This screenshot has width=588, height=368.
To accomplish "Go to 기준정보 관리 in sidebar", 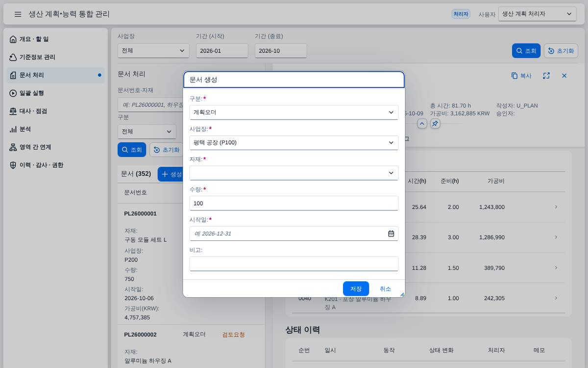I will click(x=56, y=57).
